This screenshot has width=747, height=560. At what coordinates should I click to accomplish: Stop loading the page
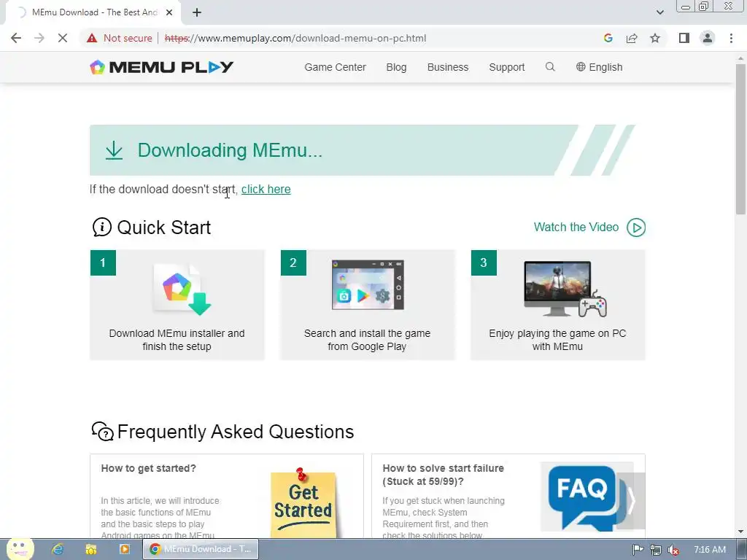coord(63,38)
